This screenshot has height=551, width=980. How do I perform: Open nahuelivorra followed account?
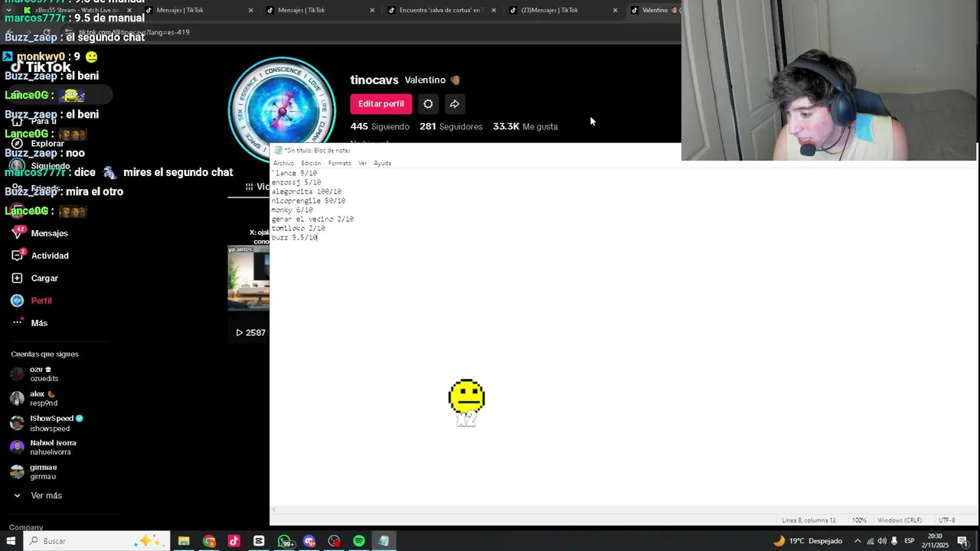click(44, 448)
